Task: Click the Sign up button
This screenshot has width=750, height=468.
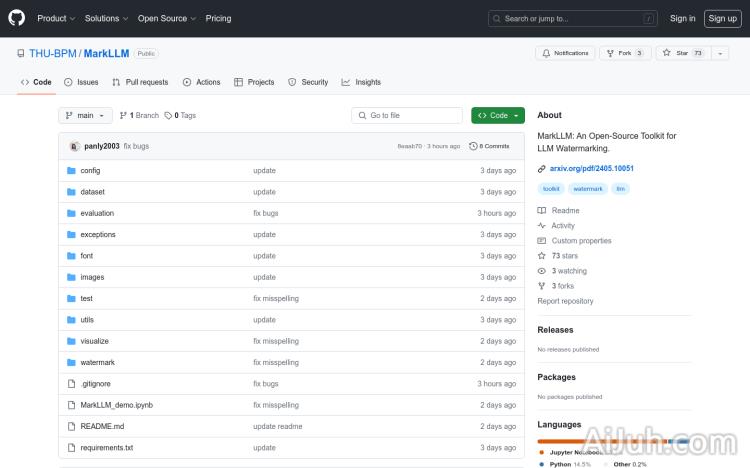Action: [x=721, y=18]
